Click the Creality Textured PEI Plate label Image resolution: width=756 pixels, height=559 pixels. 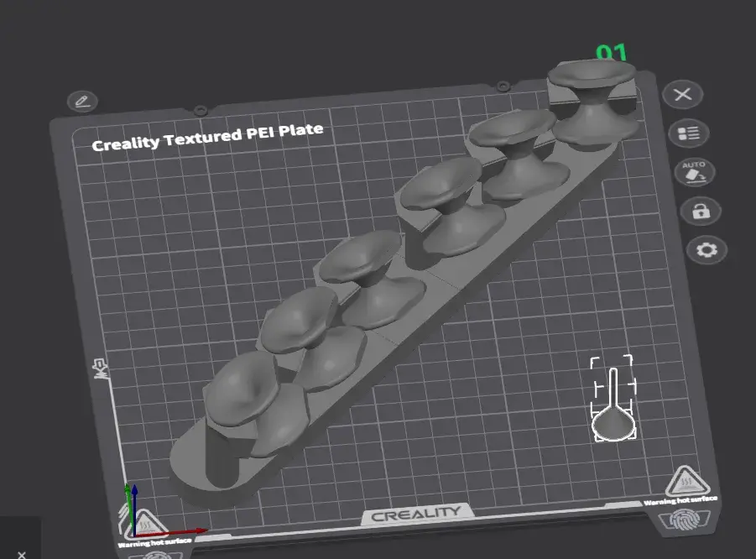tap(207, 138)
